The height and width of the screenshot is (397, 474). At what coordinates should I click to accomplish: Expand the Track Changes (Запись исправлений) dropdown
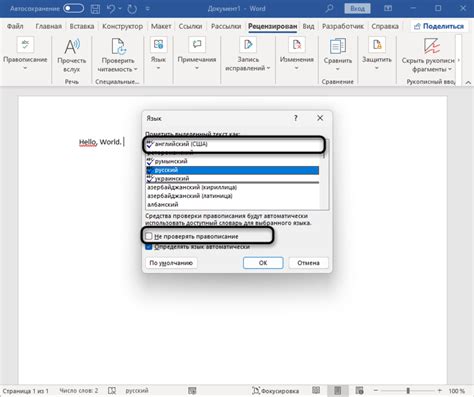268,68
